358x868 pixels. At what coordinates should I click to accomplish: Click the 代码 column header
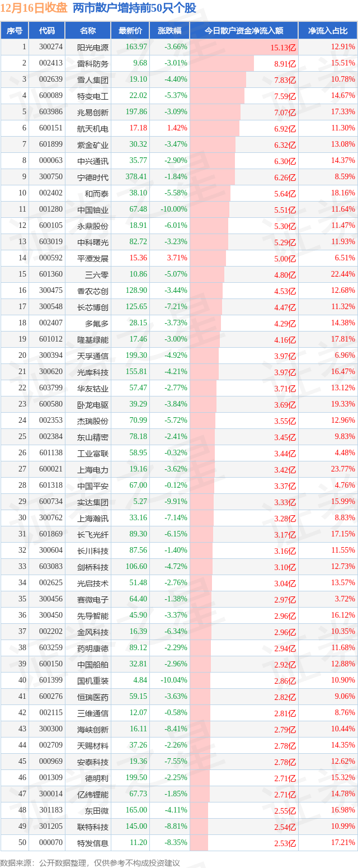pos(47,31)
